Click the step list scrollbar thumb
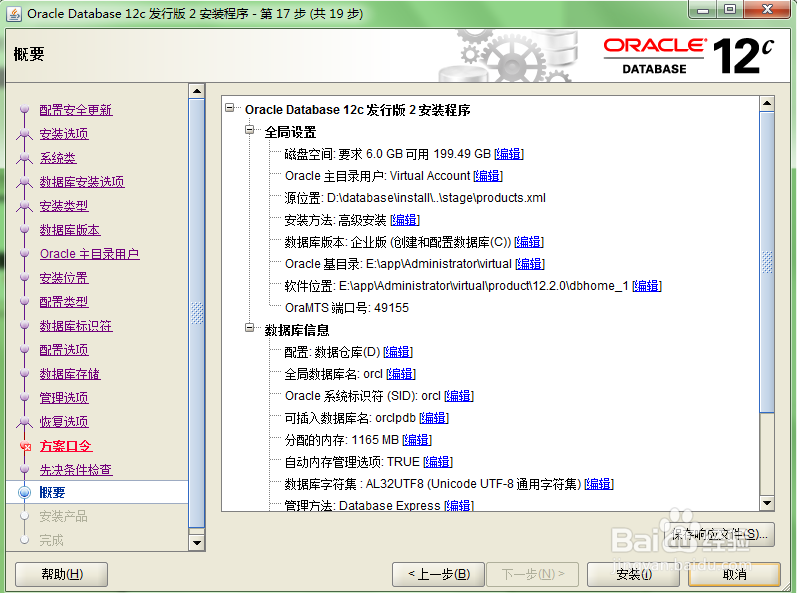 coord(196,313)
